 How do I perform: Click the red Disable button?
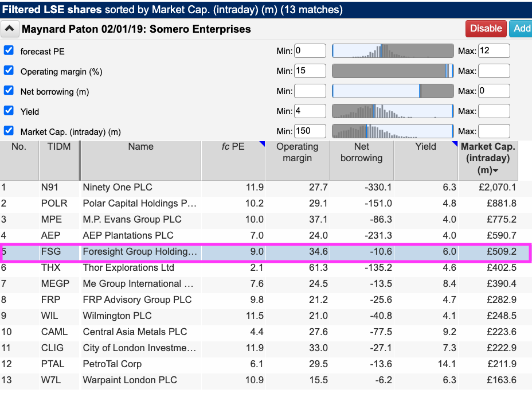click(486, 29)
